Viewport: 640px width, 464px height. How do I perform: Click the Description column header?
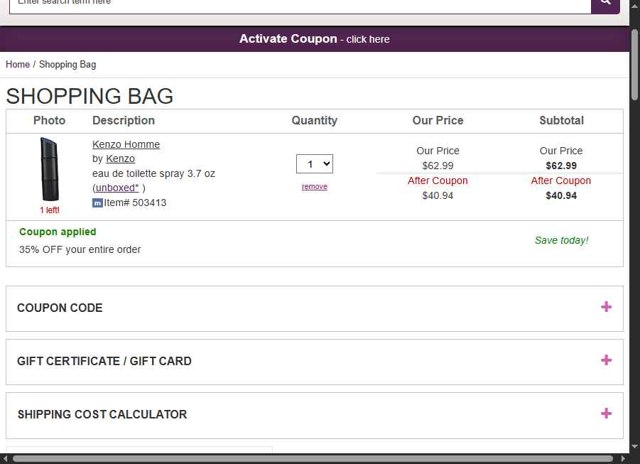pyautogui.click(x=123, y=120)
